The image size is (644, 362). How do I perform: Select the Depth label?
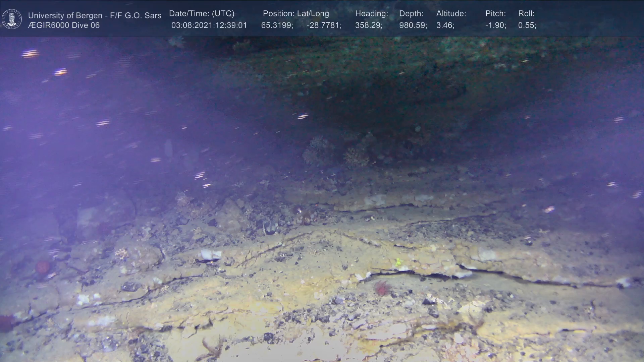411,14
